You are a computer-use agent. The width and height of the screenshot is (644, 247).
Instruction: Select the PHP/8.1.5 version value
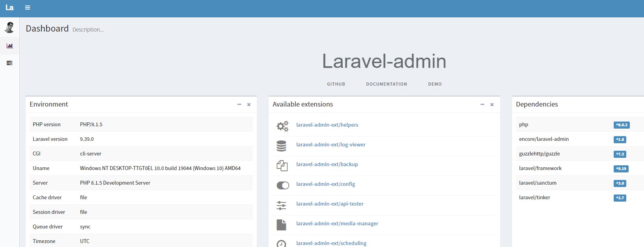(91, 124)
